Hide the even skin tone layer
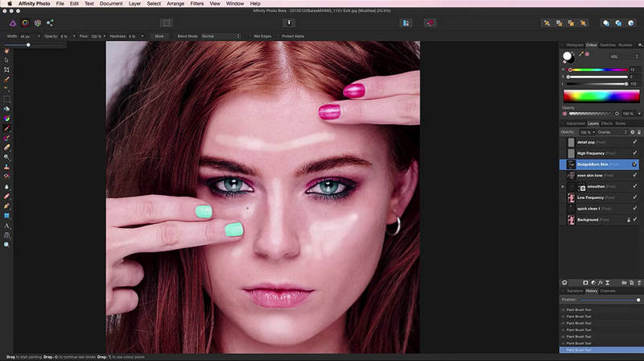Image resolution: width=644 pixels, height=361 pixels. tap(634, 175)
